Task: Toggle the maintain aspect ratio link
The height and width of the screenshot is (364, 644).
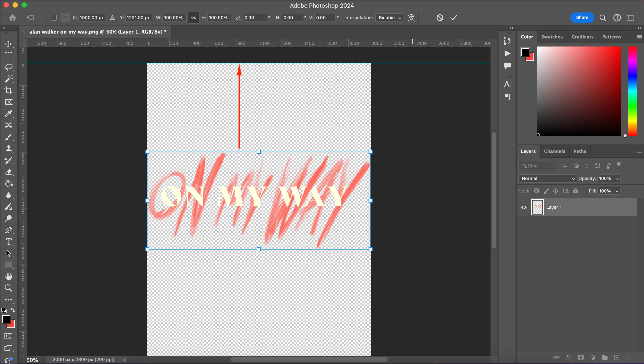Action: click(194, 17)
